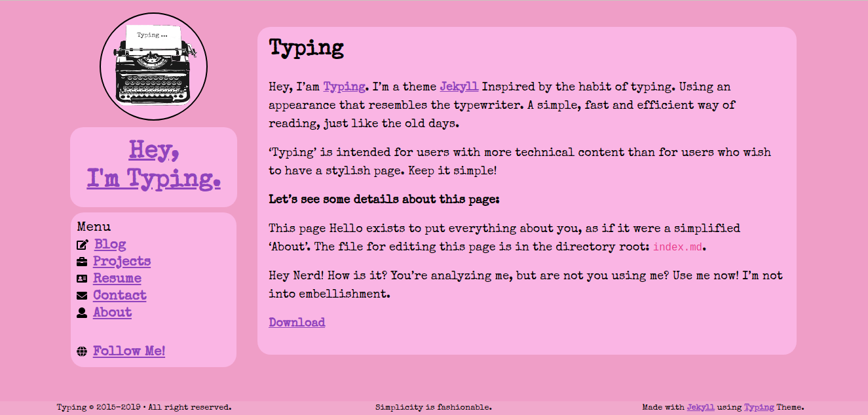Viewport: 868px width, 415px height.
Task: Select the Follow Me! link
Action: pos(129,351)
